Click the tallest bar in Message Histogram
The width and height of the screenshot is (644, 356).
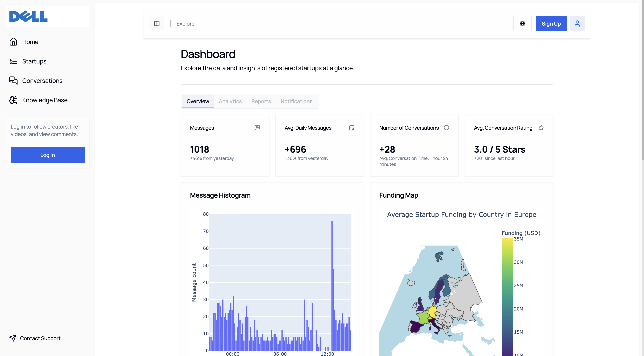tap(332, 285)
